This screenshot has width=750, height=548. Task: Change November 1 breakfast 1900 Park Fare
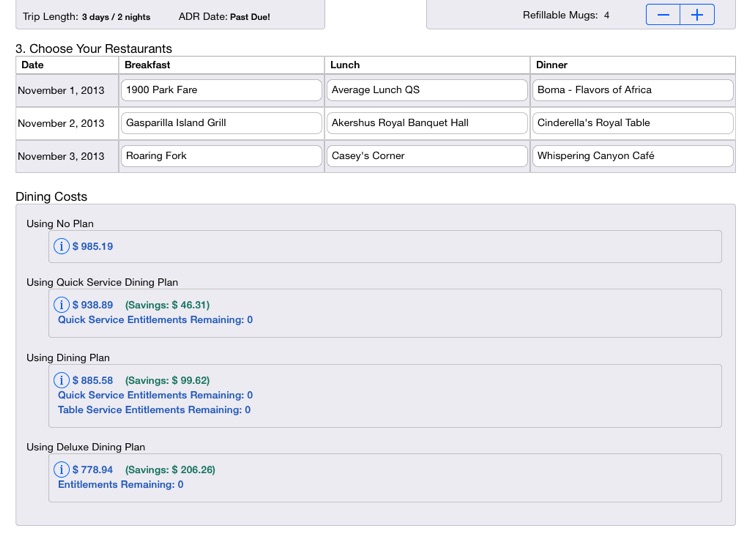tap(221, 90)
